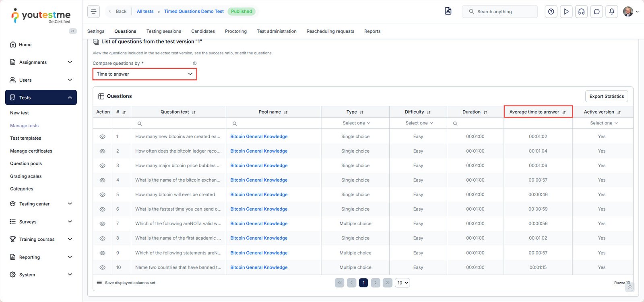Image resolution: width=644 pixels, height=302 pixels.
Task: Open the Type filter Select one dropdown
Action: (356, 123)
